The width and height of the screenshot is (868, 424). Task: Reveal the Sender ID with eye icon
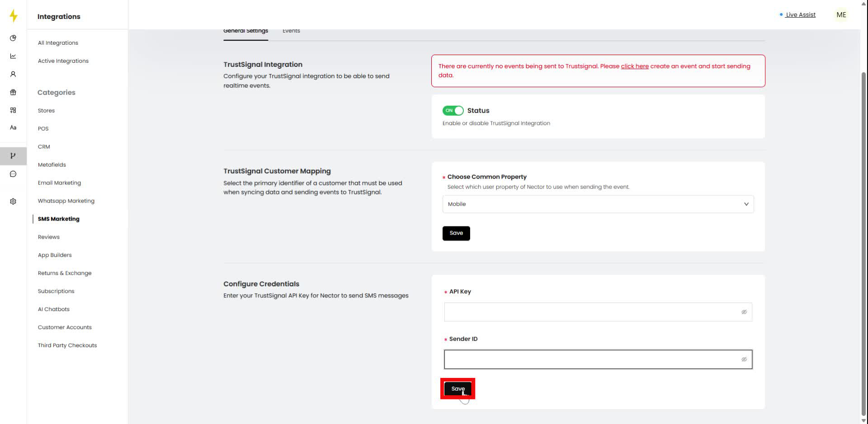(744, 360)
